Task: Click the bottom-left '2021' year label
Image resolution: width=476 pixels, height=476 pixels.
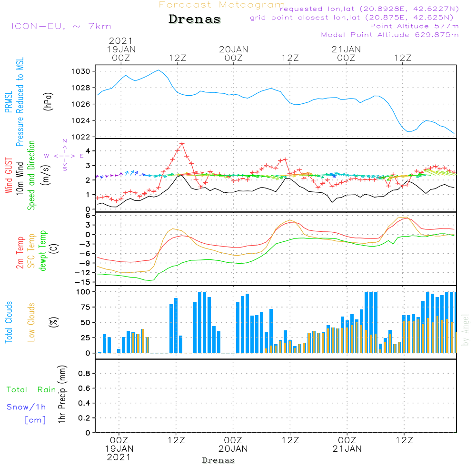Action: click(119, 457)
